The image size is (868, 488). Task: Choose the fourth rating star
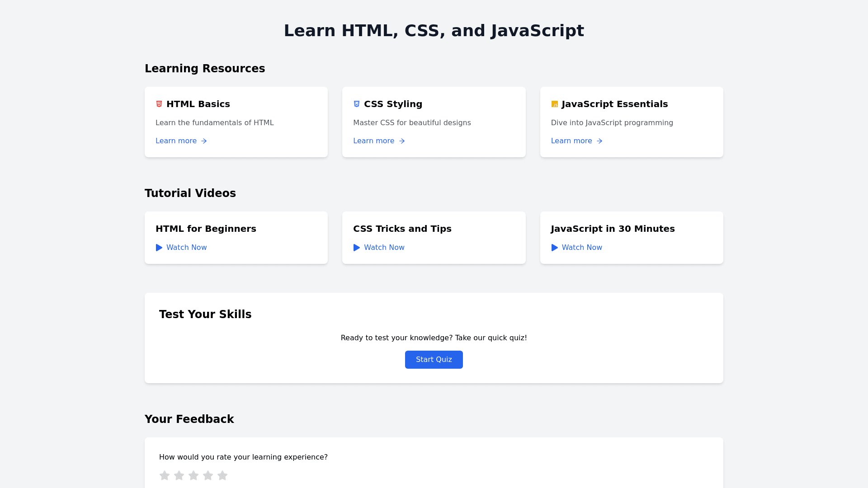point(208,475)
